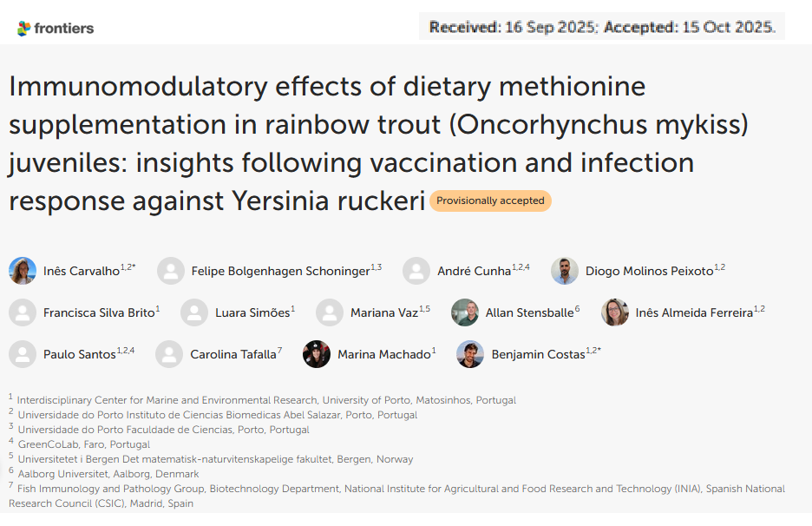Click Luara Simões' placeholder avatar

click(x=194, y=312)
